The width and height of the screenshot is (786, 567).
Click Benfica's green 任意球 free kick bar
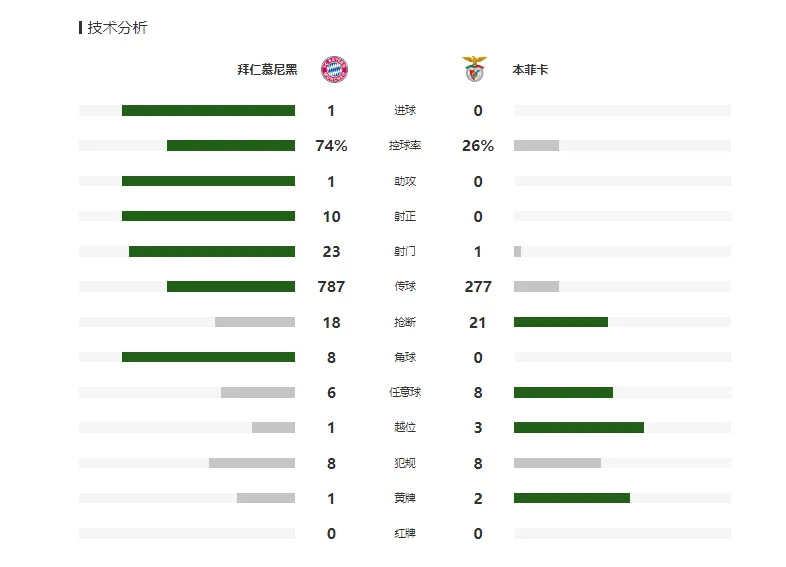tap(563, 392)
